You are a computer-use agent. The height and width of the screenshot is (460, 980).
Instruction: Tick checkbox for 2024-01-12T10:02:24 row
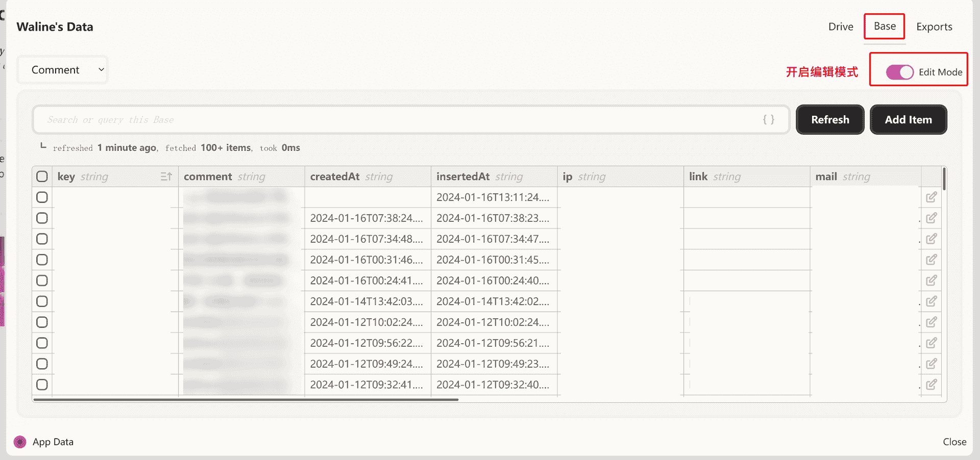click(42, 322)
